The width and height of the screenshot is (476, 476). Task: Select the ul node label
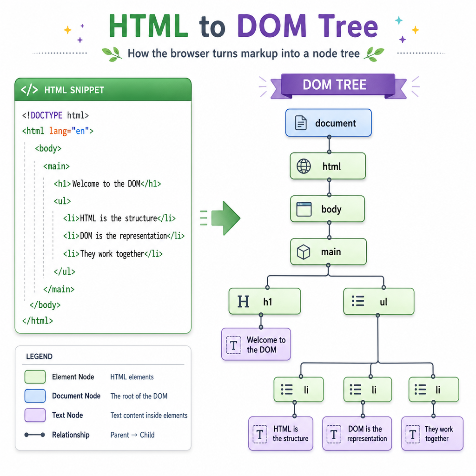click(x=383, y=302)
